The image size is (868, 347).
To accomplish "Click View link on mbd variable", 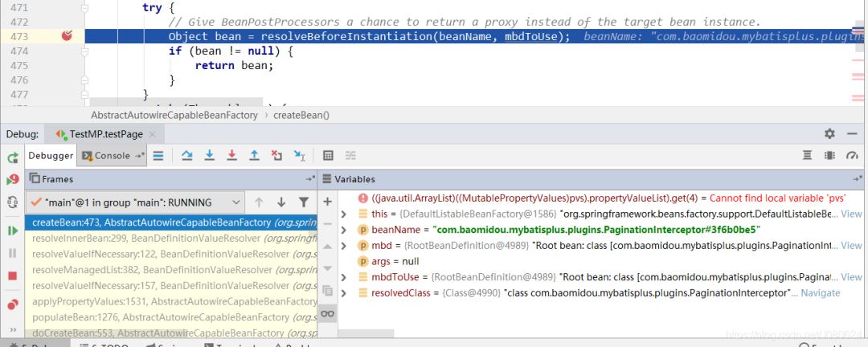I will click(851, 246).
